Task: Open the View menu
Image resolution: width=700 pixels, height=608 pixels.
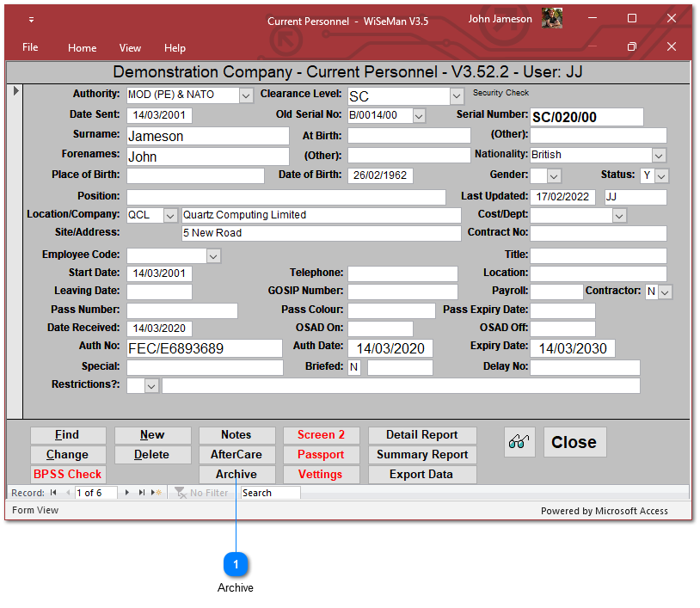Action: (130, 48)
